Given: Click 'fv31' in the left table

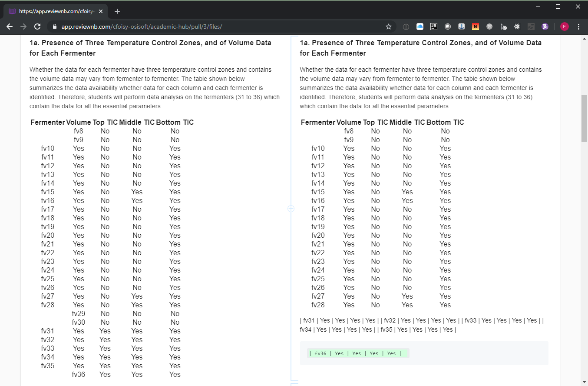Looking at the screenshot, I should [48, 331].
